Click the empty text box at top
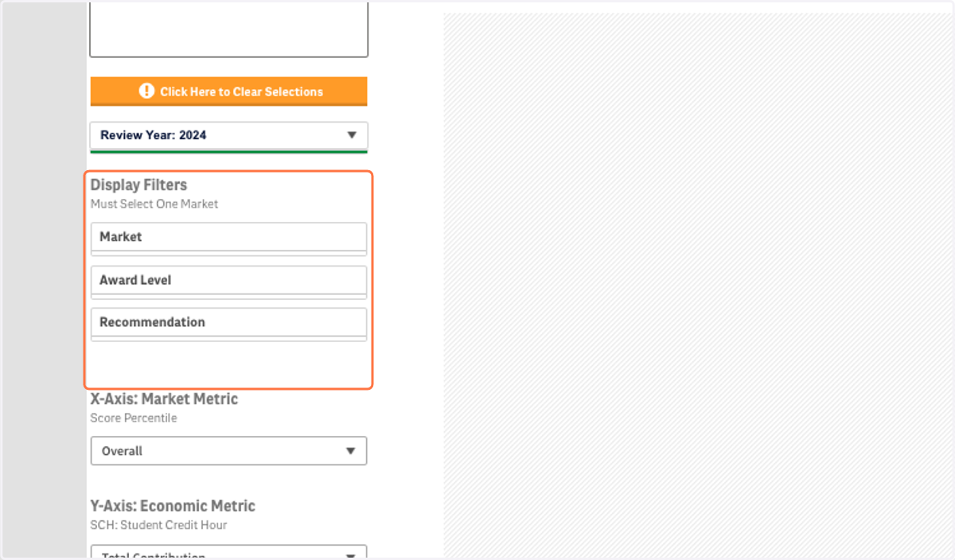955x560 pixels. [x=228, y=29]
